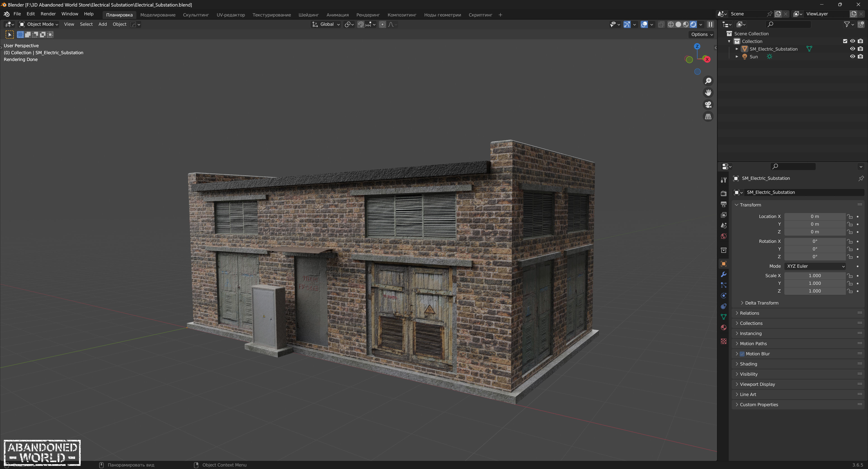Click the add workspace plus button
The width and height of the screenshot is (868, 469).
click(x=500, y=15)
